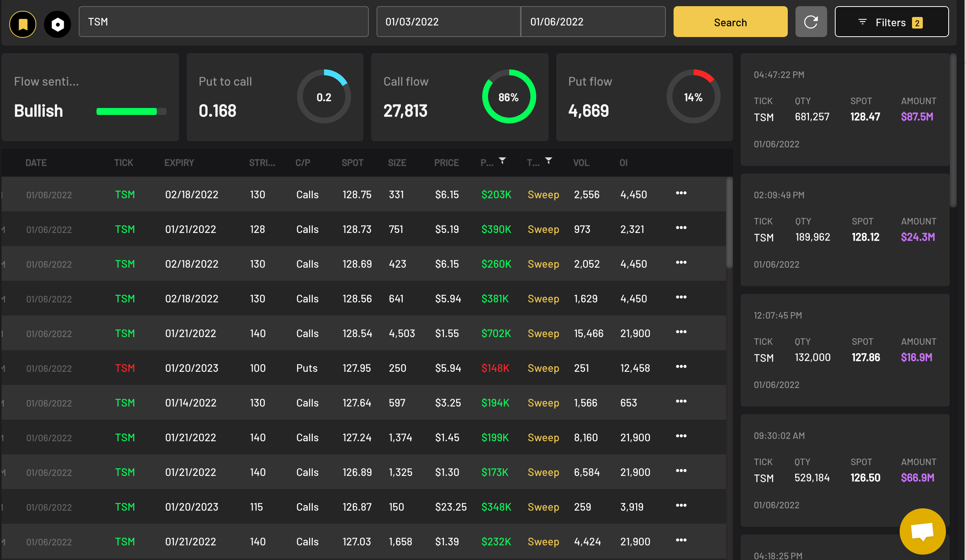Screen dimensions: 966x560
Task: Open more options for $390K sweep row
Action: [x=681, y=228]
